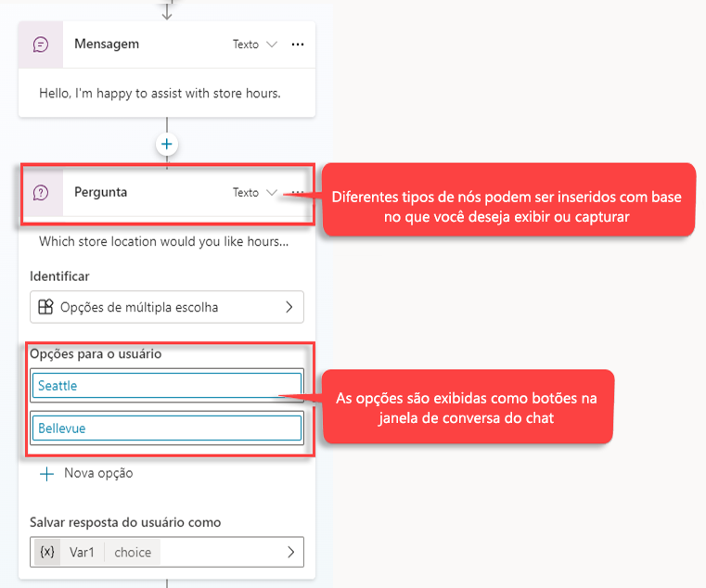Add a node with the plus button
706x588 pixels.
click(x=167, y=144)
